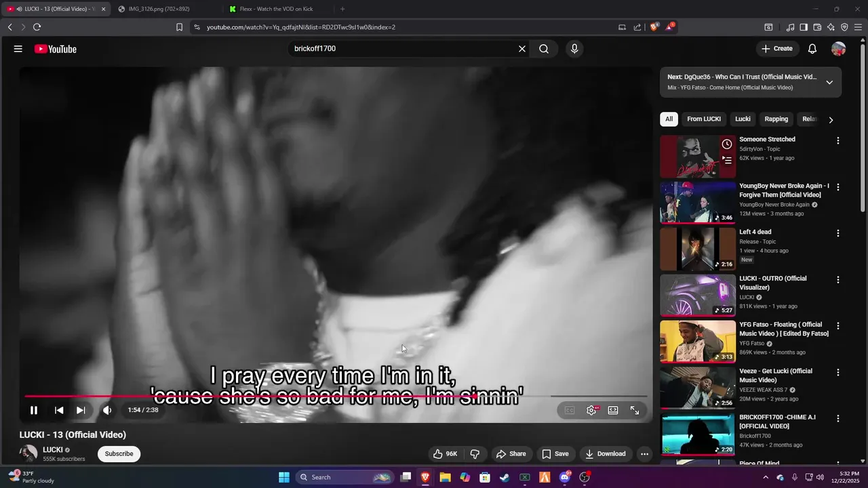Pause the video
Screen dimensions: 868x488
[34, 410]
